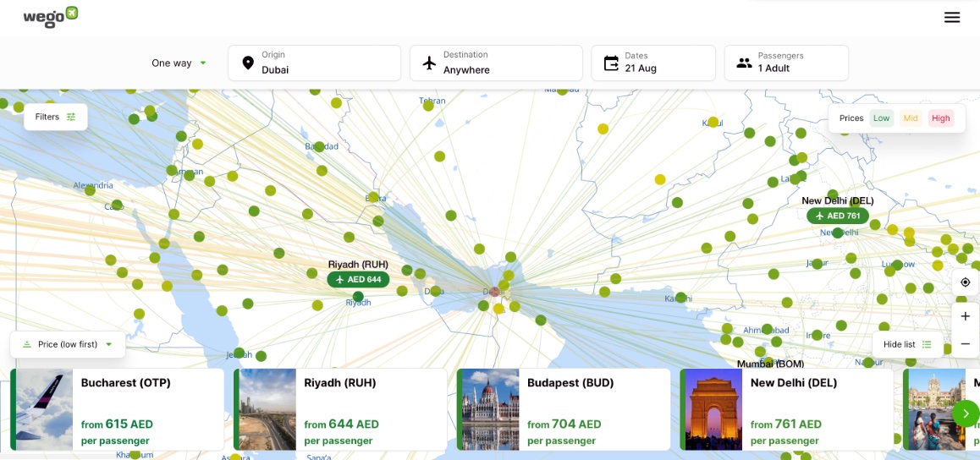Open the hamburger menu

point(952,18)
